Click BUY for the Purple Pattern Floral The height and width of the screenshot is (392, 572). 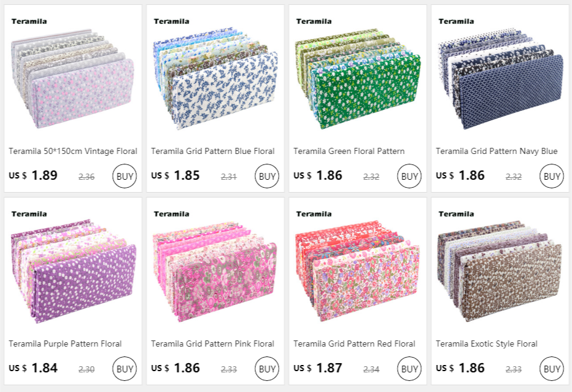pos(125,369)
